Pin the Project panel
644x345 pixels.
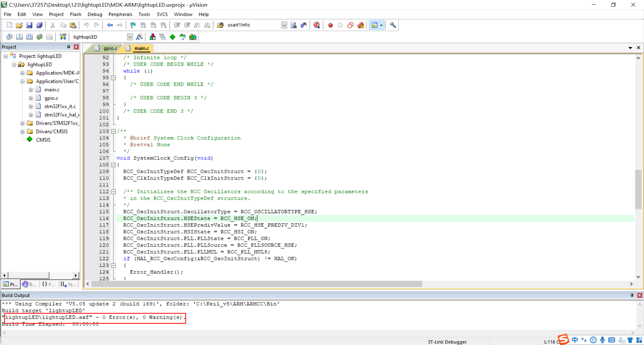coord(68,47)
